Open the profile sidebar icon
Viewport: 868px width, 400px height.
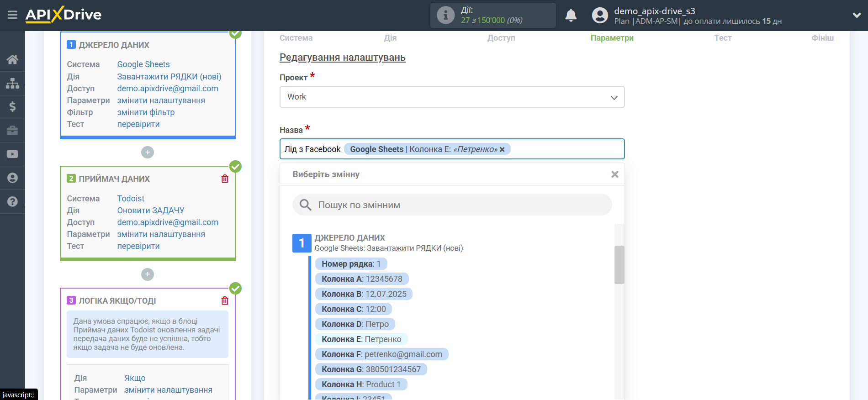[12, 178]
